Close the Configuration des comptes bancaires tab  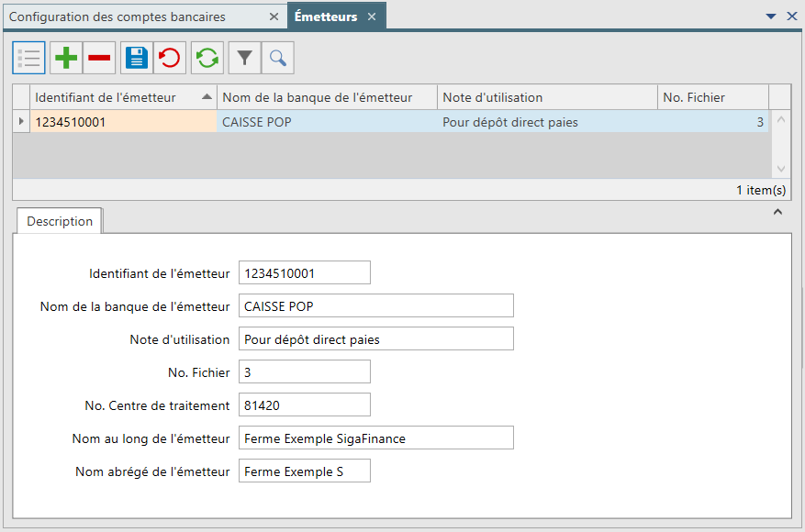coord(274,17)
